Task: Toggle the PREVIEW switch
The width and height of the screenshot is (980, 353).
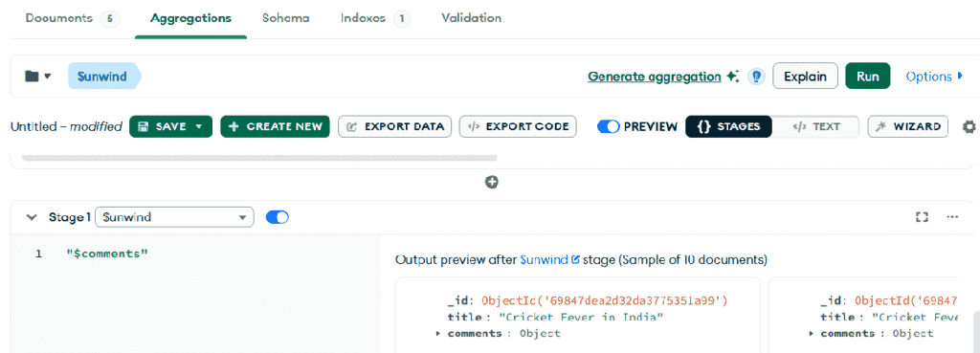Action: pyautogui.click(x=608, y=127)
